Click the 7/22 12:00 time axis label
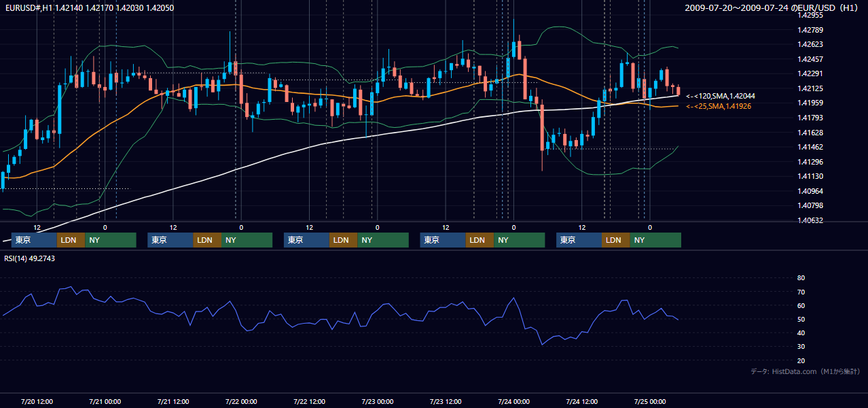868x408 pixels. click(x=310, y=401)
